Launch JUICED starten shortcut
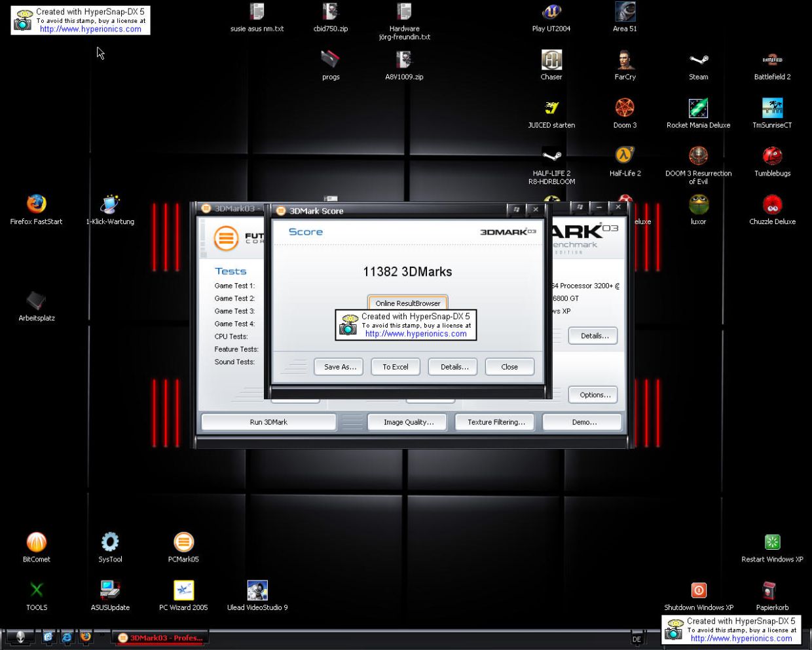 pos(551,108)
